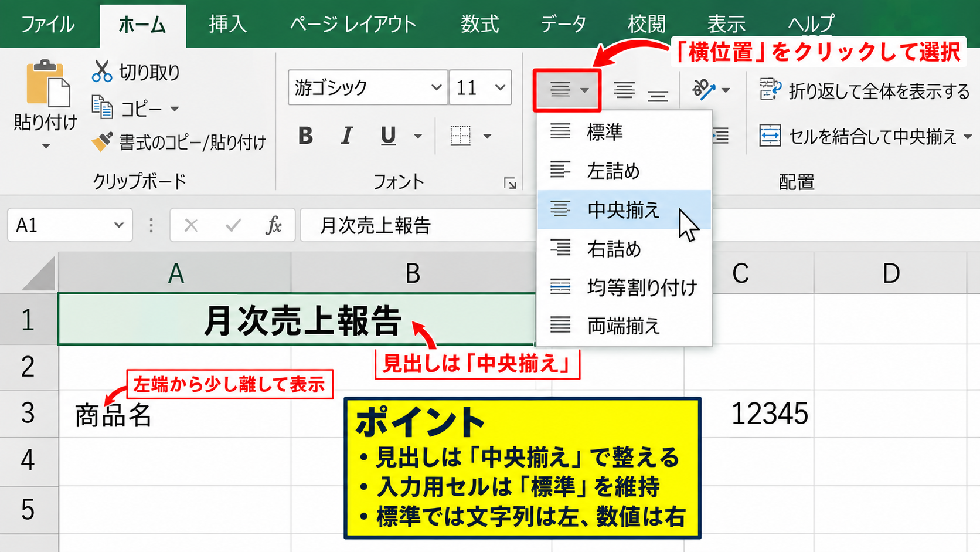This screenshot has width=980, height=552.
Task: Open the Borders dropdown arrow
Action: coord(487,137)
